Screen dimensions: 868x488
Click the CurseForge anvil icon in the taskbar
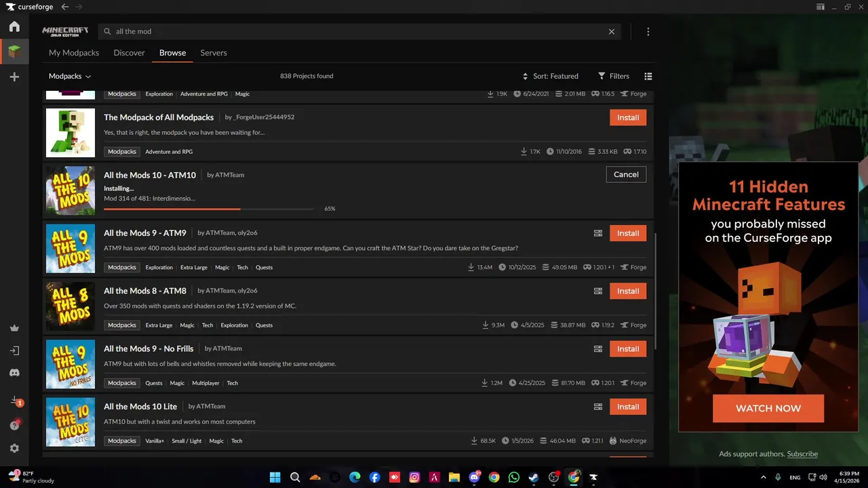593,477
